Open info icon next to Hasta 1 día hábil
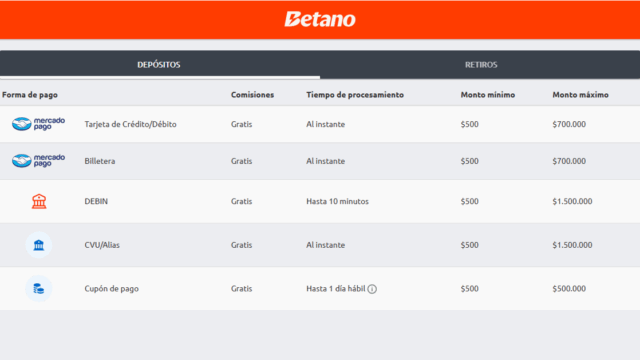Viewport: 640px width, 360px height. [372, 289]
